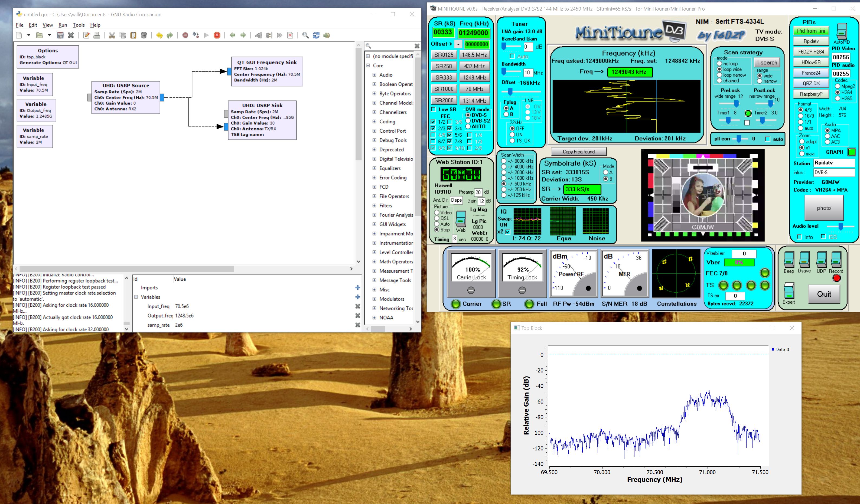
Task: Enable the selected block icon
Action: pyautogui.click(x=258, y=35)
